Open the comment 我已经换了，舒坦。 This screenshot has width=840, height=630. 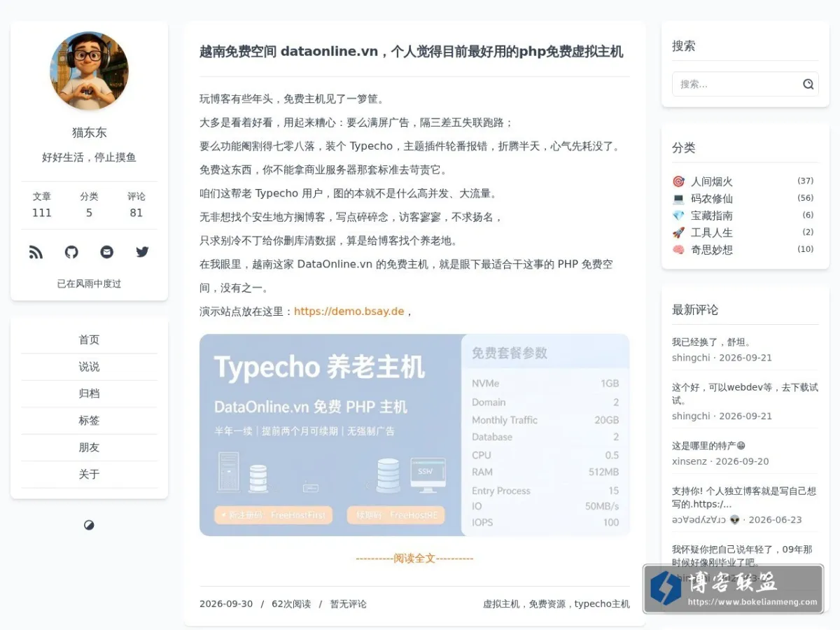711,342
